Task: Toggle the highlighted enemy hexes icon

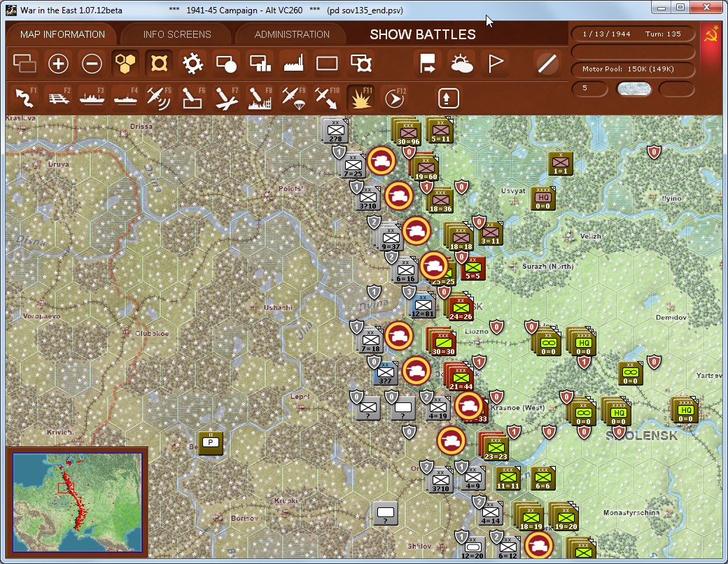Action: pyautogui.click(x=159, y=64)
